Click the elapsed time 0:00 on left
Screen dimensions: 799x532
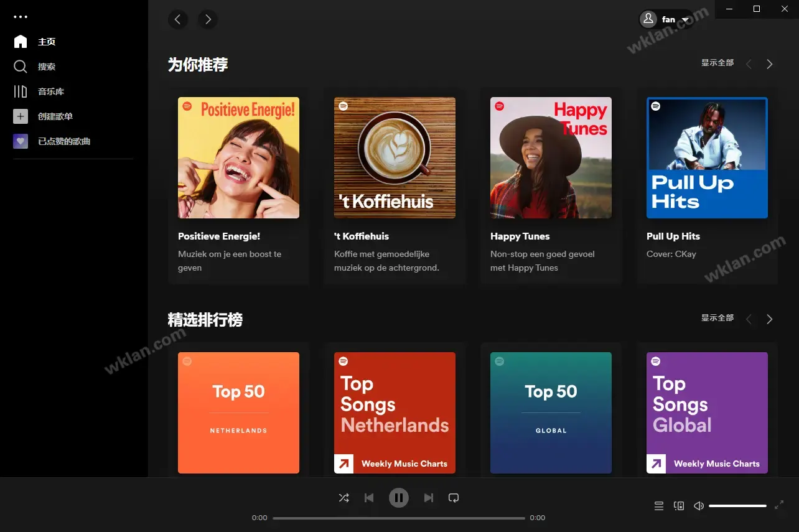259,518
